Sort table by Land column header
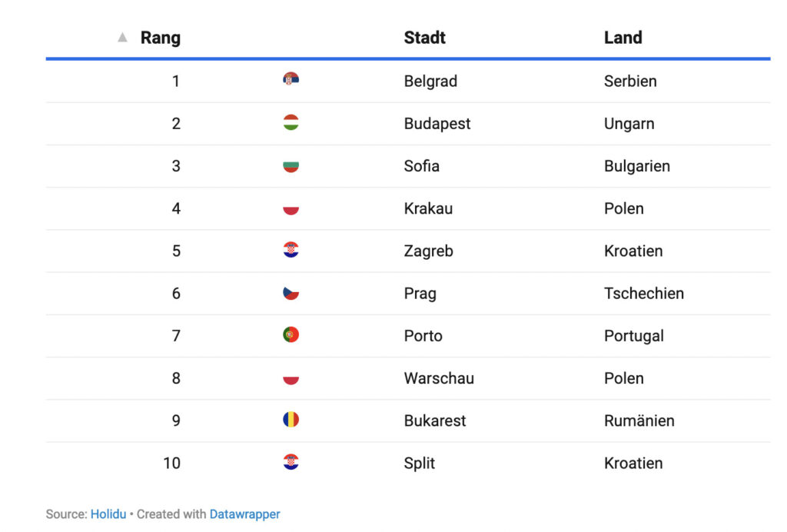 click(x=623, y=37)
